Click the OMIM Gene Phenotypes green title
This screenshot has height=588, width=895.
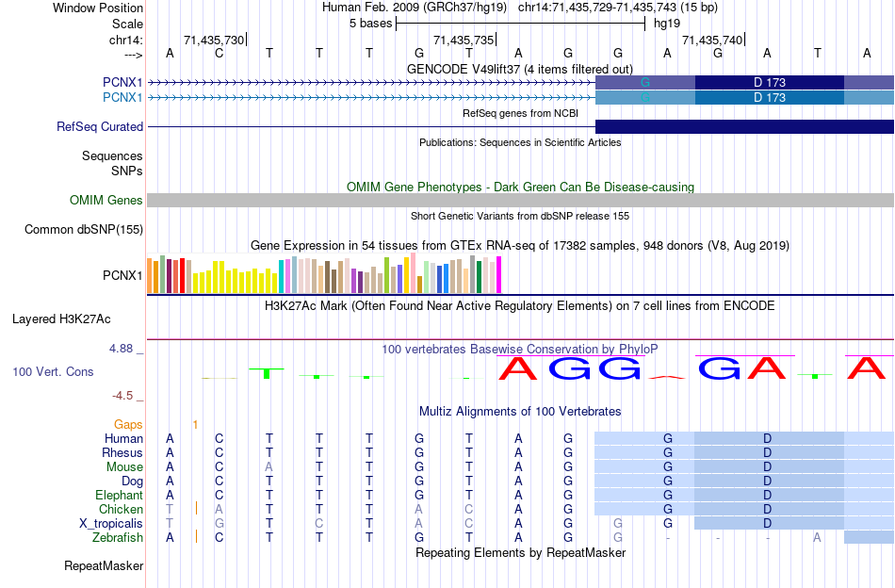[x=520, y=187]
